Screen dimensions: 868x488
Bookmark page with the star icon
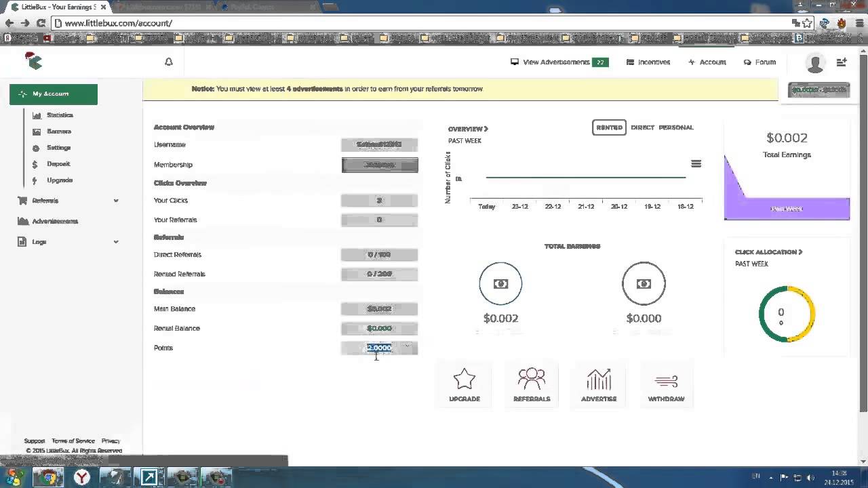point(808,23)
